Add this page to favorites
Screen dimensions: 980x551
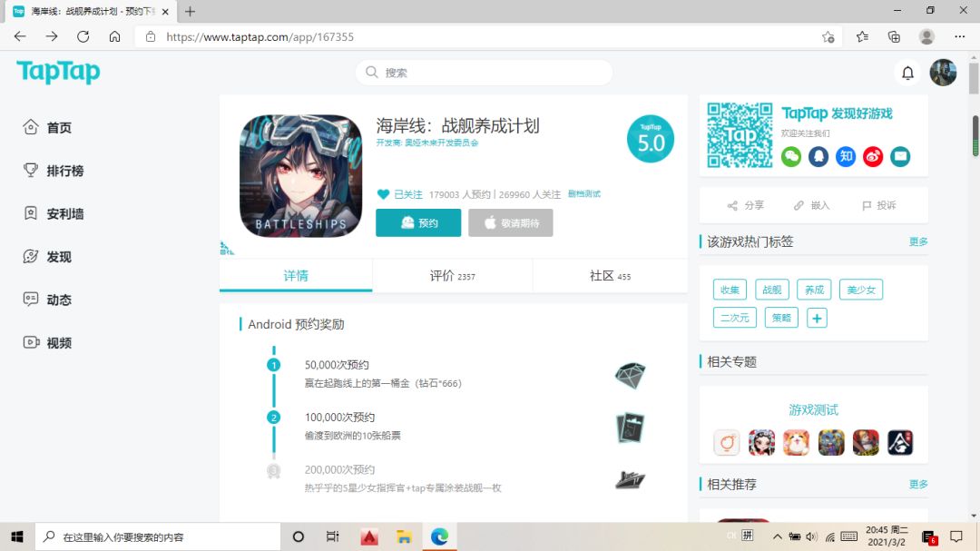828,37
